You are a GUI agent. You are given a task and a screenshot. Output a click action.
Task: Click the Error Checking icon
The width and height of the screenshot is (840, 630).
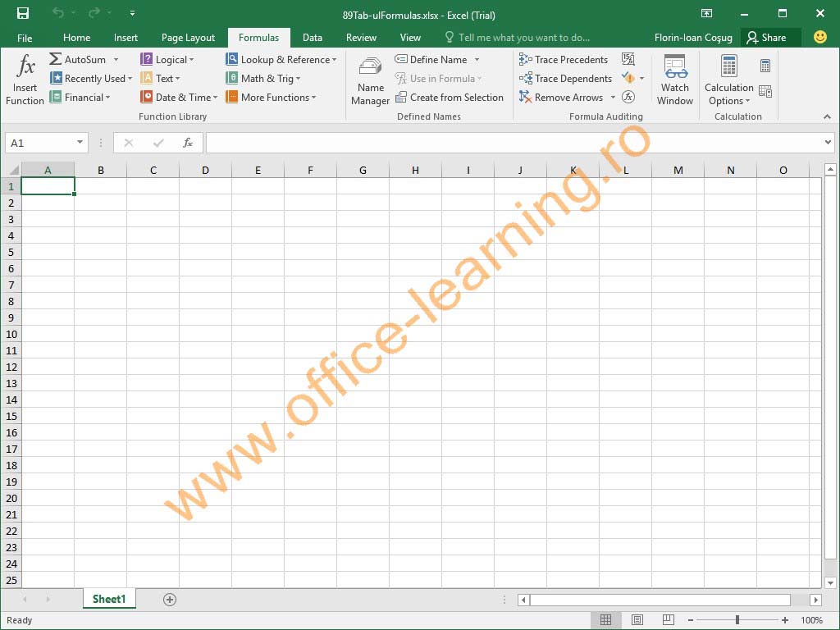click(628, 78)
